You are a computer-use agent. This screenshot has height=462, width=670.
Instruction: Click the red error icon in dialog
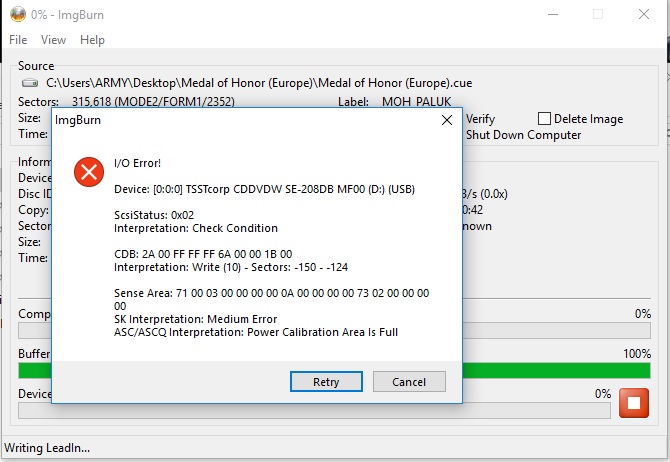coord(89,172)
